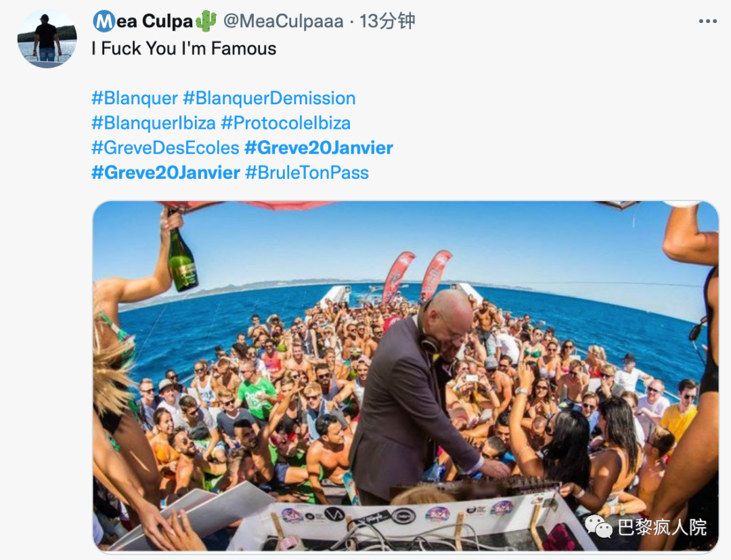
Task: Click the blue M badge in the name
Action: [104, 21]
